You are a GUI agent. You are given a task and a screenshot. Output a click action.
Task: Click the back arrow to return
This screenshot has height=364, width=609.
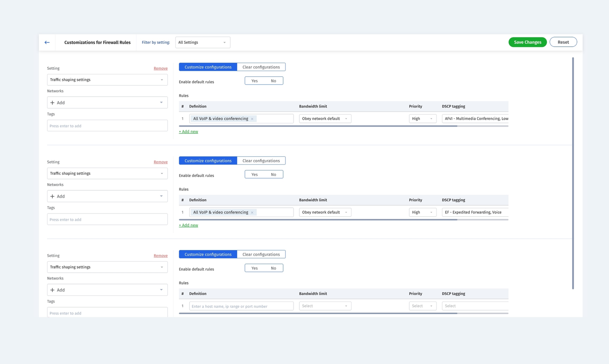click(x=47, y=42)
